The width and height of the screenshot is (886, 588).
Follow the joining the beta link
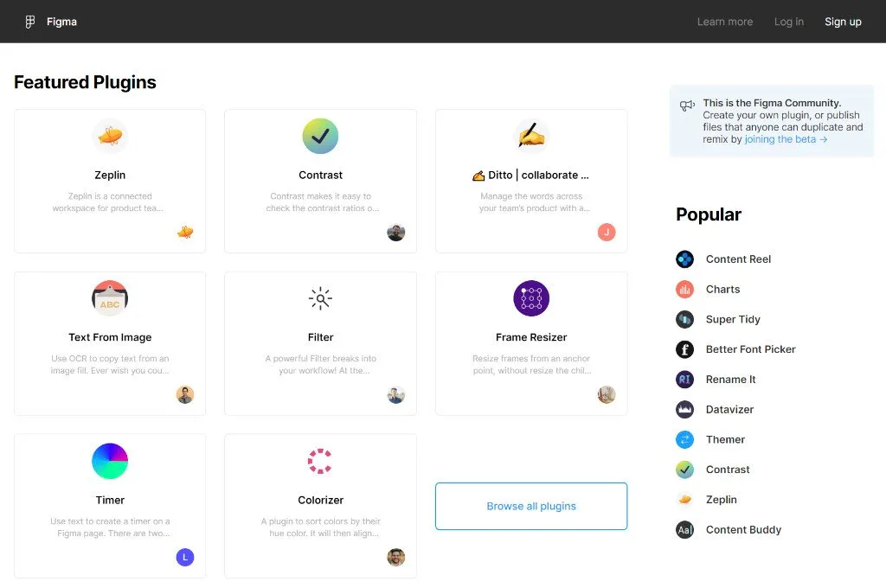(x=786, y=139)
